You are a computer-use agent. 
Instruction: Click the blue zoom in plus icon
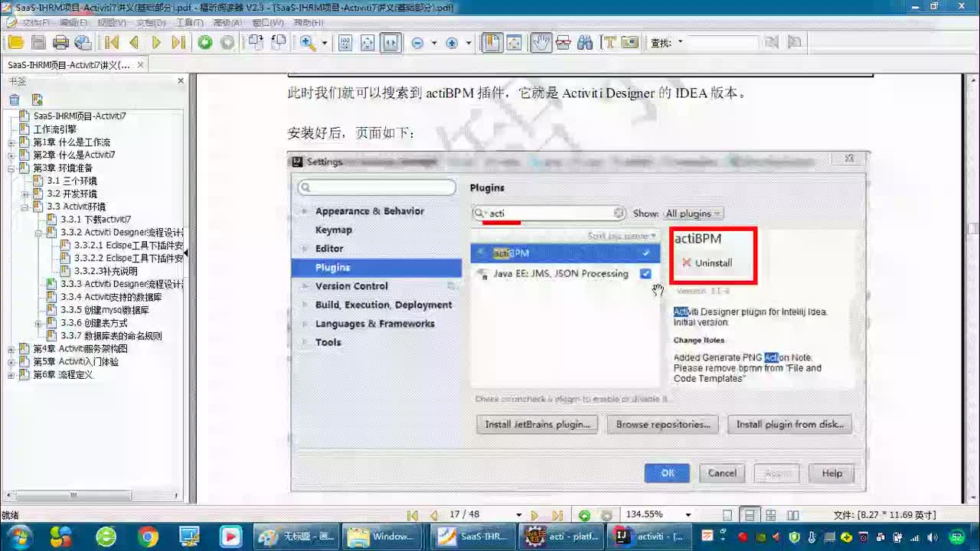click(x=452, y=44)
